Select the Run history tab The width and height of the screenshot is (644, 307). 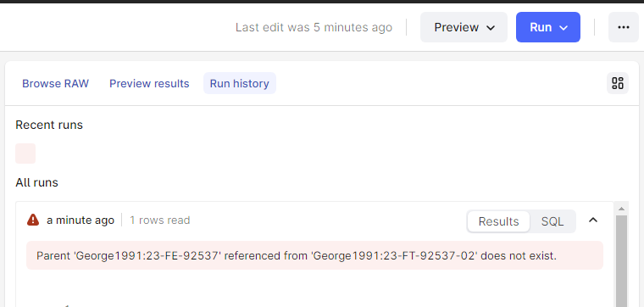pyautogui.click(x=240, y=83)
